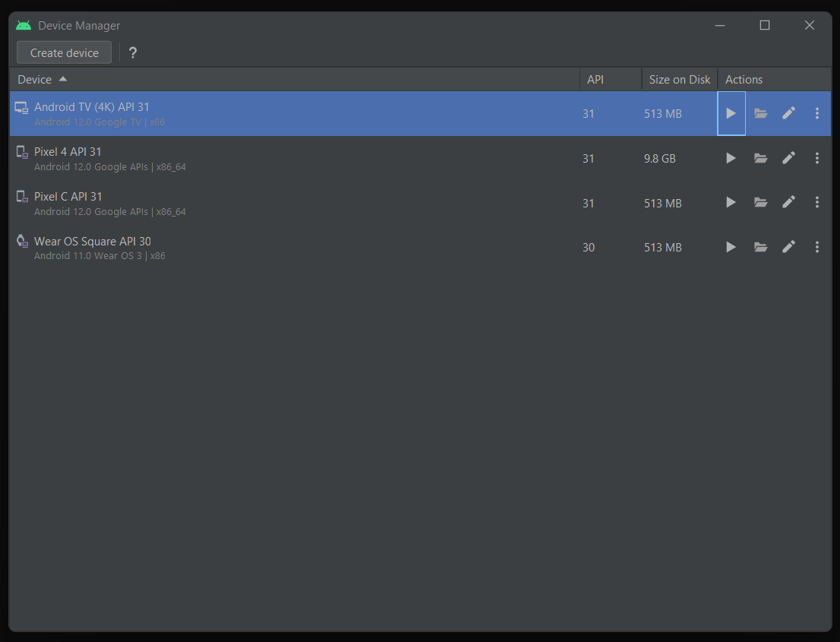Viewport: 840px width, 642px height.
Task: Minimize the Device Manager window
Action: pos(720,25)
